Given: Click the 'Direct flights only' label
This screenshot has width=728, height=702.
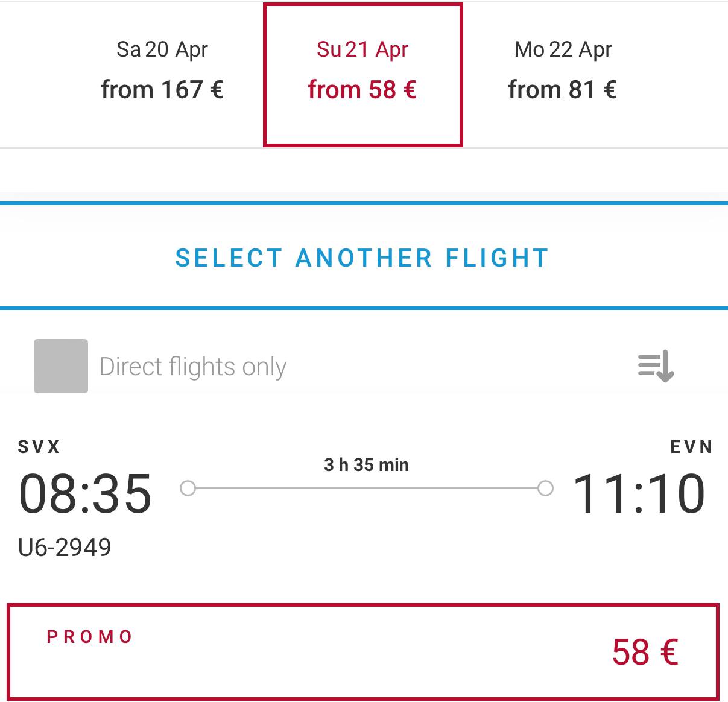Looking at the screenshot, I should (x=193, y=367).
